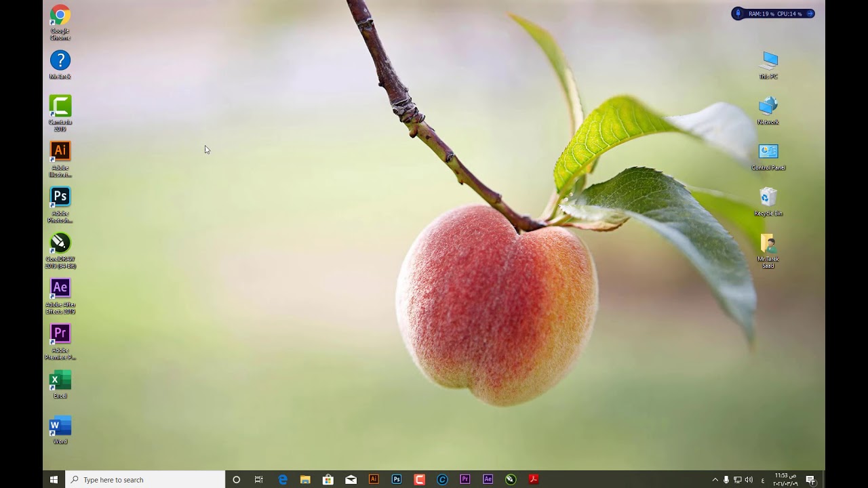The height and width of the screenshot is (488, 868).
Task: Select the CorelDRAW 2019 desktop icon
Action: point(60,250)
